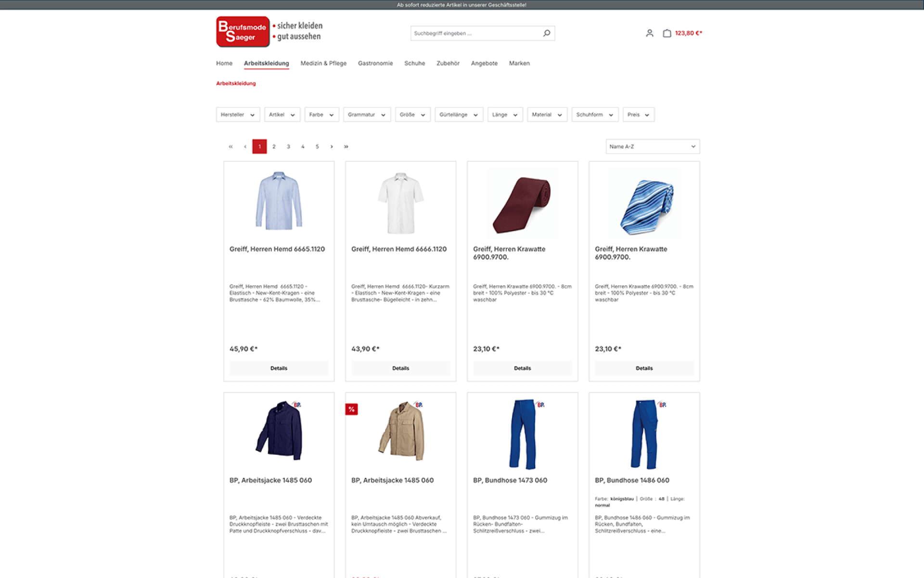The height and width of the screenshot is (578, 924).
Task: Open the shopping cart icon
Action: 667,33
